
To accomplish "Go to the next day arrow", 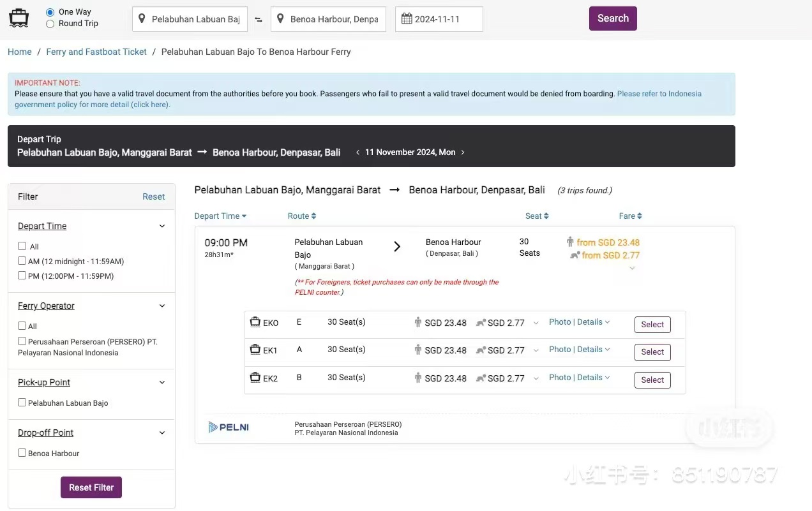I will pos(463,152).
